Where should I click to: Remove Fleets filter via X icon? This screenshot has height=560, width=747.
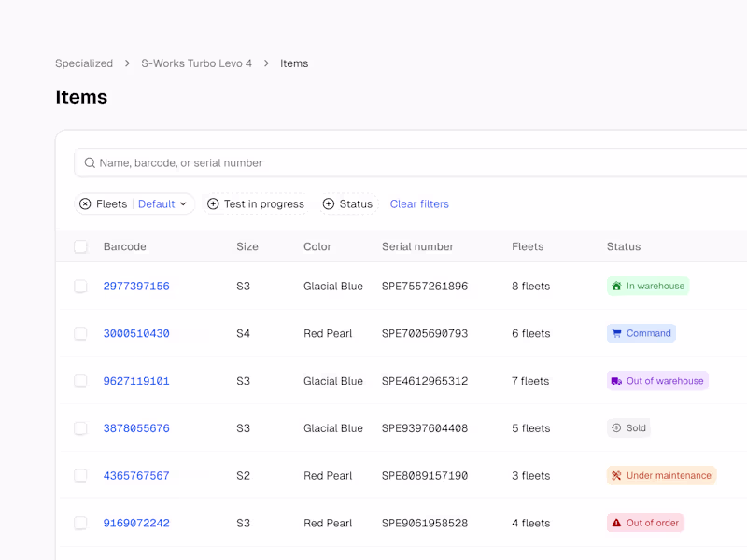click(x=85, y=204)
